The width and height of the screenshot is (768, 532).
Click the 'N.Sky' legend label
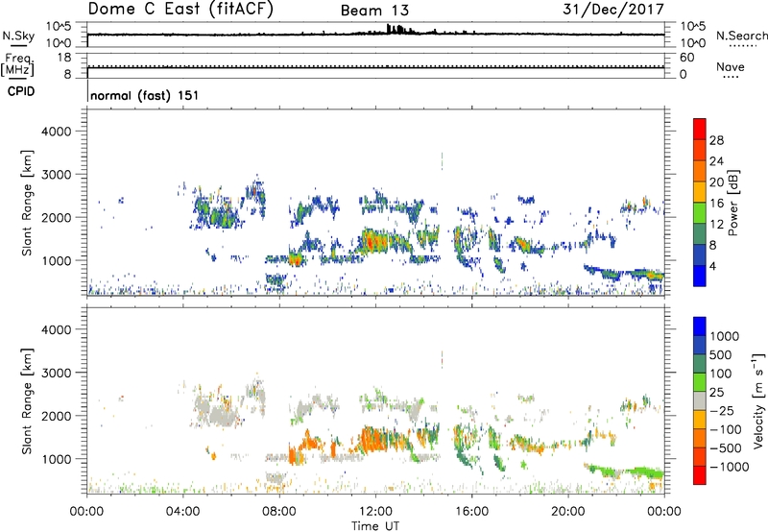click(18, 36)
